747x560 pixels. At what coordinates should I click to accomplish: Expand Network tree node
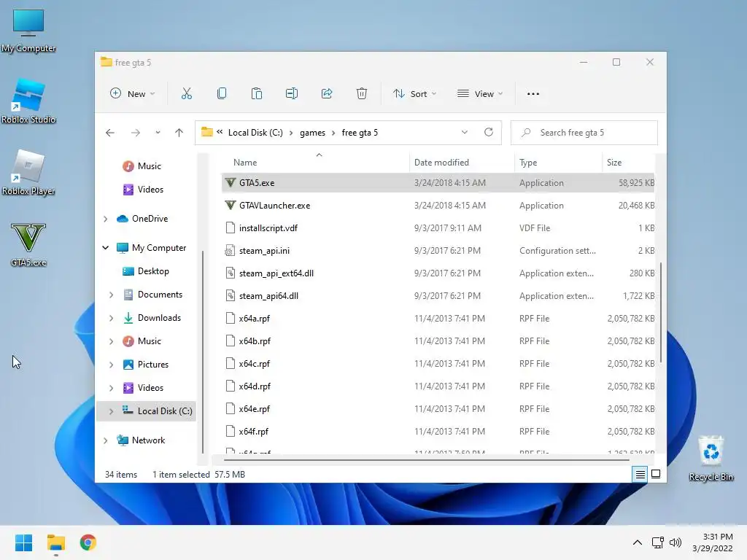[x=105, y=440]
